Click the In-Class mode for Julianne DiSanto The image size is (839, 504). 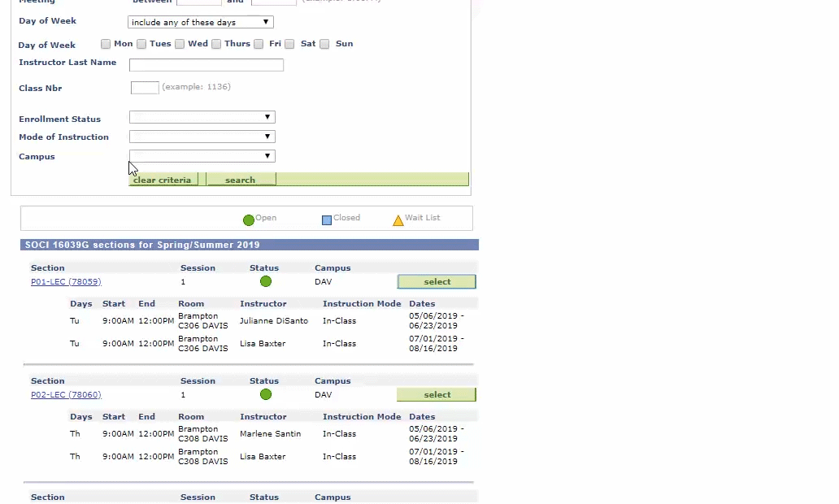pyautogui.click(x=339, y=321)
